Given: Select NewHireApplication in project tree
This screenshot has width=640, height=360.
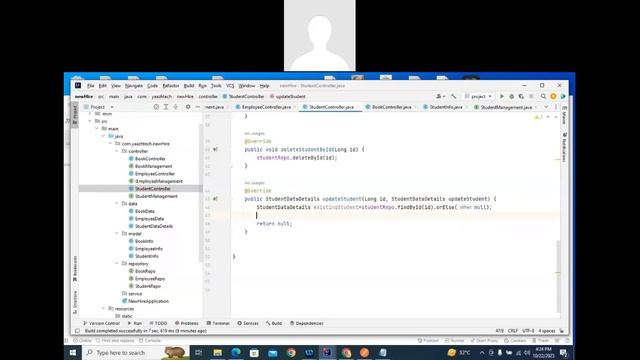Looking at the screenshot, I should [145, 301].
